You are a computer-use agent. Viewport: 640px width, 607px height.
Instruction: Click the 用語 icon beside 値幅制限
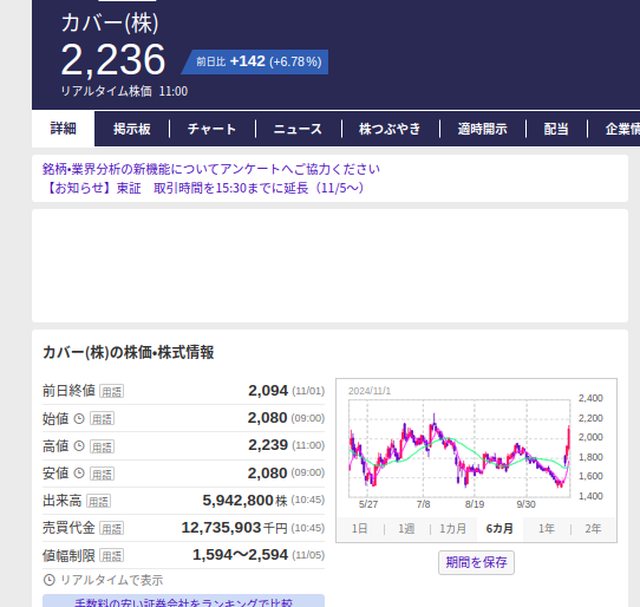click(111, 555)
